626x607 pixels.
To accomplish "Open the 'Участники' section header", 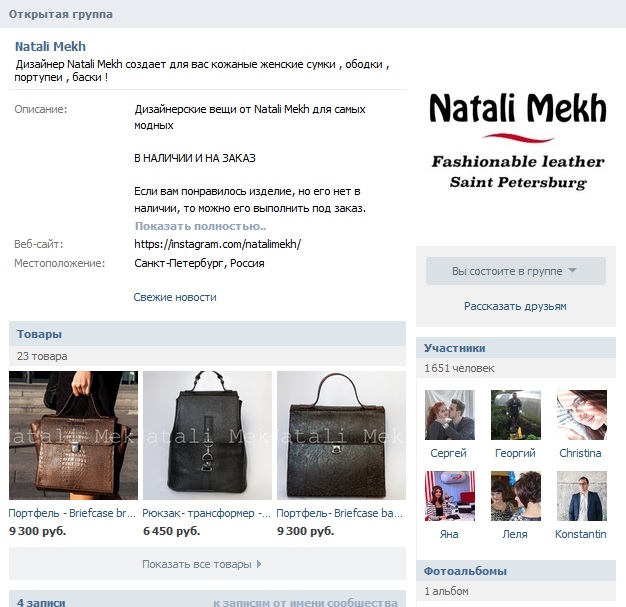I will 455,348.
